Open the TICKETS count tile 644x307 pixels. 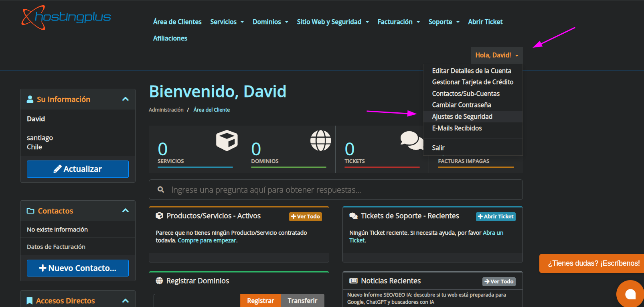click(382, 149)
